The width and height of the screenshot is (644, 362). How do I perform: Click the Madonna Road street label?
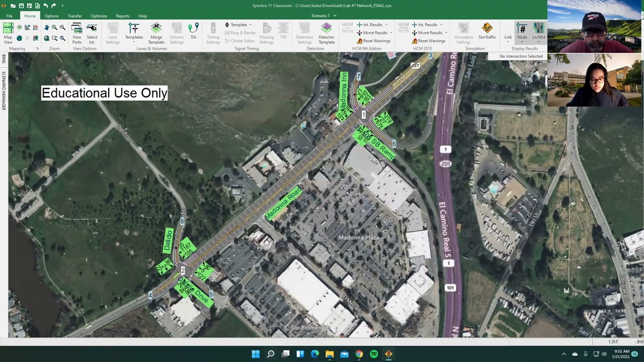point(284,203)
